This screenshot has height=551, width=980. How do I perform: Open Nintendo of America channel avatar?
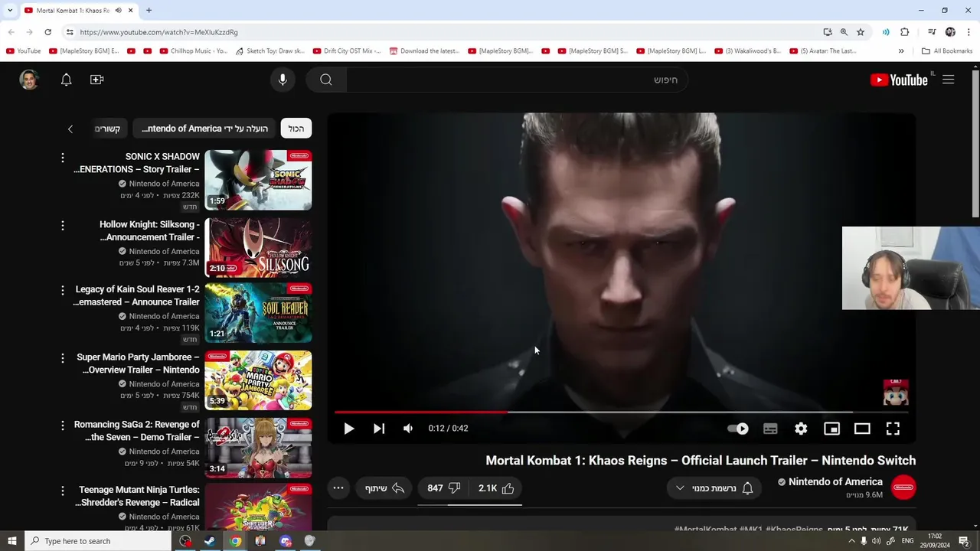tap(903, 487)
